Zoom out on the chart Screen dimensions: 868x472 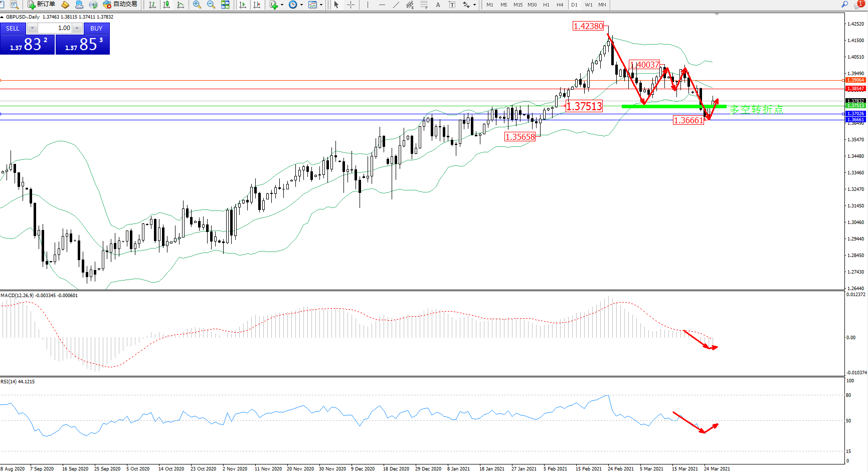pos(211,5)
